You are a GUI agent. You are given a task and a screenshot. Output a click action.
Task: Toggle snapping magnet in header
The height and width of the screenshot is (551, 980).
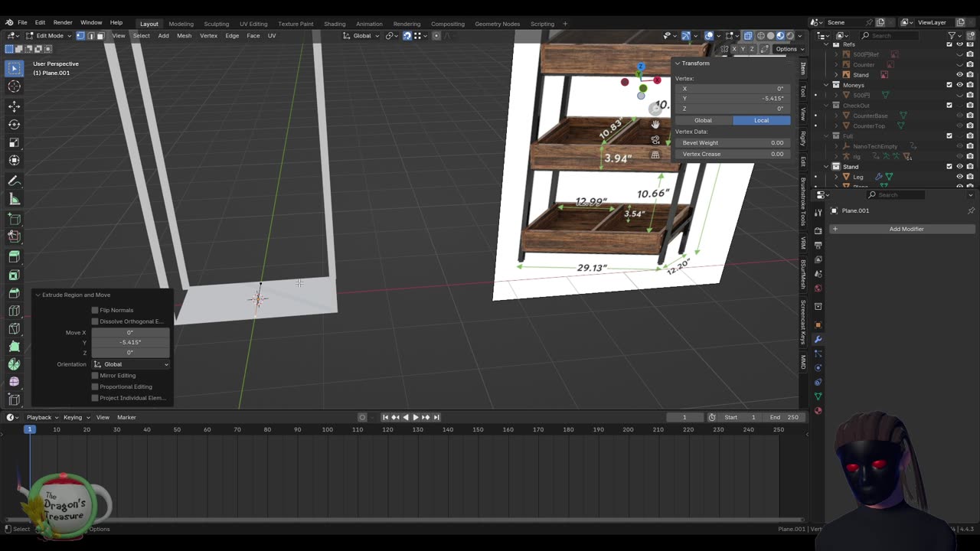pyautogui.click(x=407, y=36)
